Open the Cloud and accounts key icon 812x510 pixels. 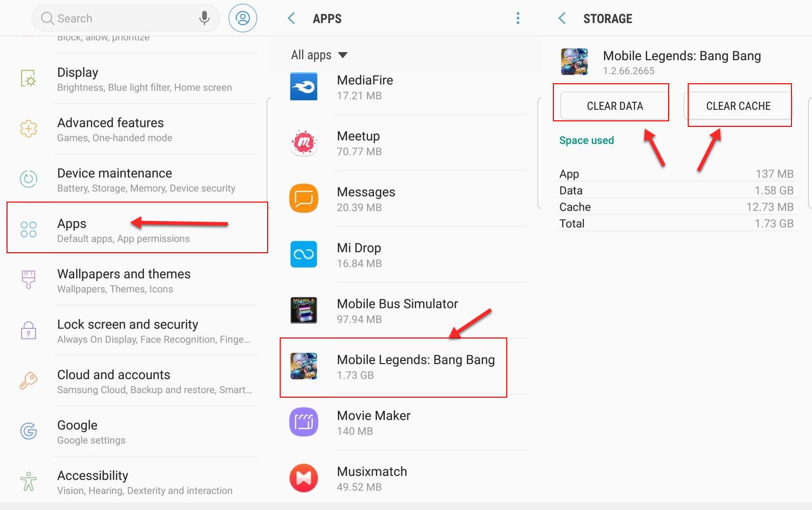pos(29,381)
